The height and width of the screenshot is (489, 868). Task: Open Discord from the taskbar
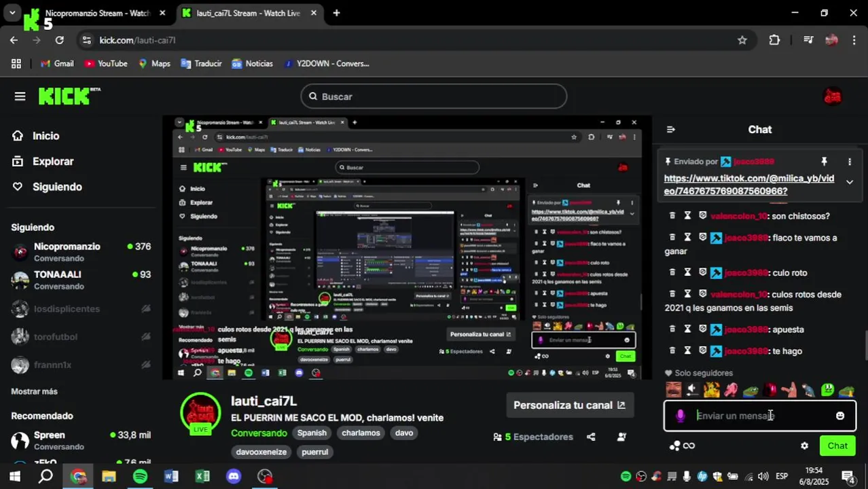[x=234, y=476]
